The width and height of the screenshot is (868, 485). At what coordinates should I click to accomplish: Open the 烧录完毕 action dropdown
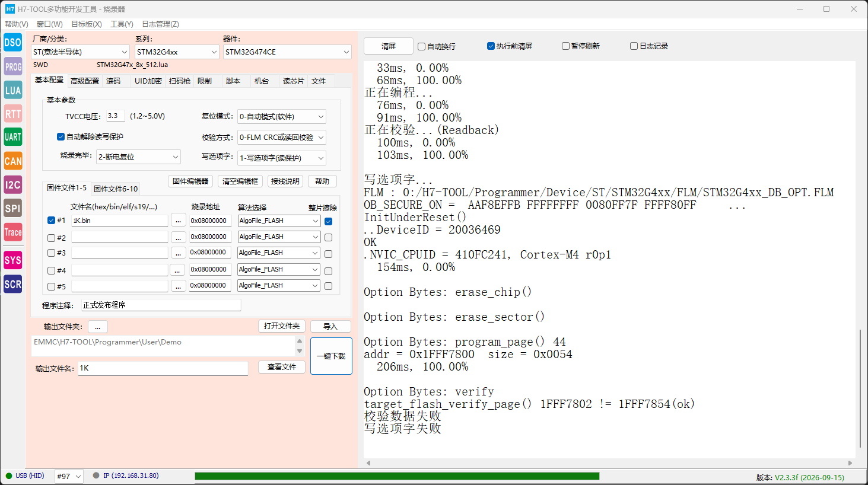tap(138, 157)
